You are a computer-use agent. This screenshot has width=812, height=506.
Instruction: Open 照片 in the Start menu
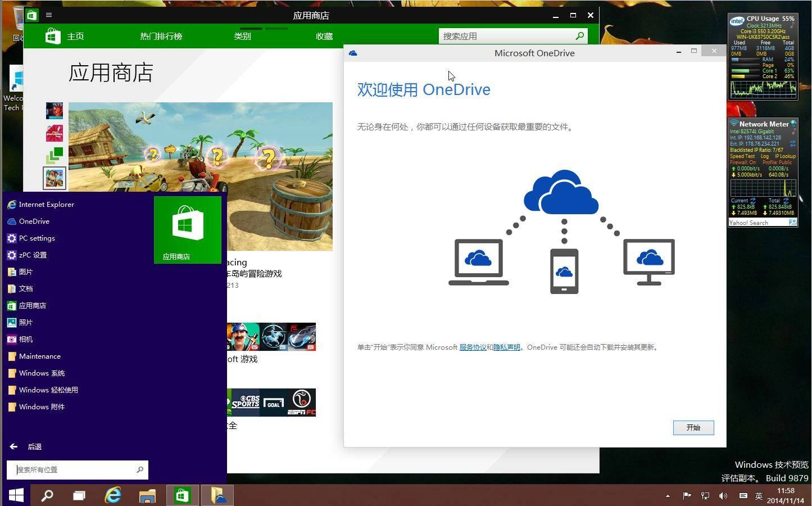[26, 322]
